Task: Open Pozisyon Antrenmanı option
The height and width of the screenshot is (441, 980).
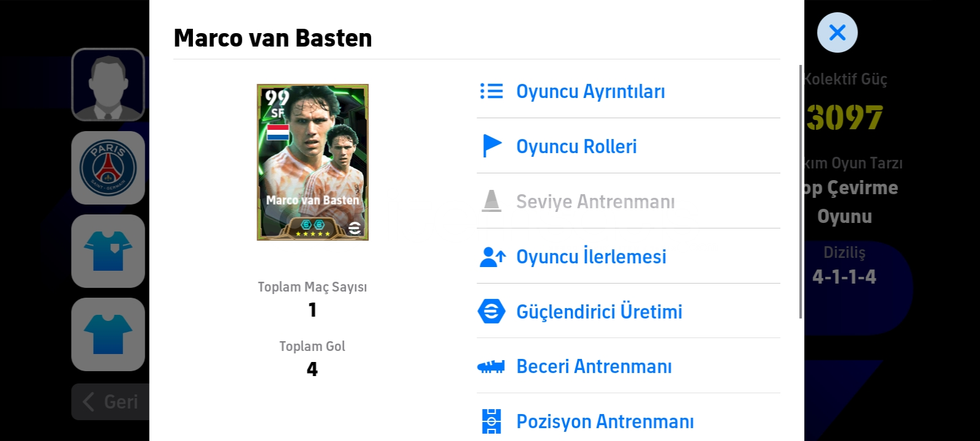Action: coord(628,421)
